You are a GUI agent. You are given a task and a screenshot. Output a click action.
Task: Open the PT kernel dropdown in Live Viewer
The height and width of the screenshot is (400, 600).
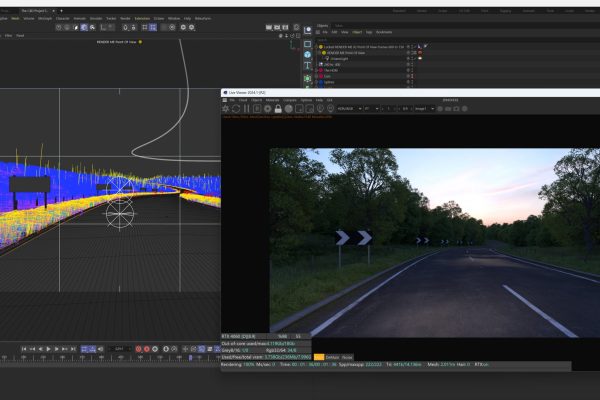tap(373, 109)
